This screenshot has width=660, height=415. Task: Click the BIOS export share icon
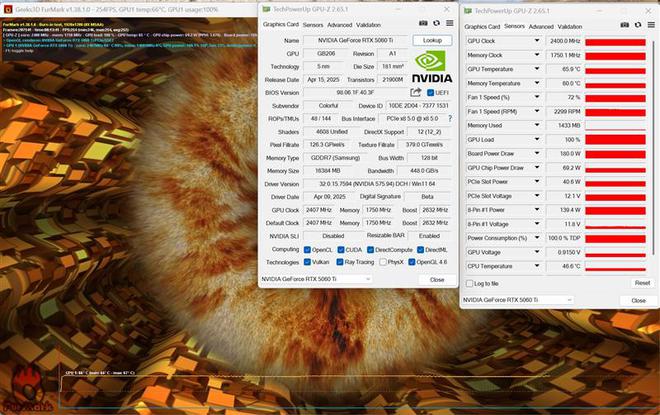tap(416, 92)
